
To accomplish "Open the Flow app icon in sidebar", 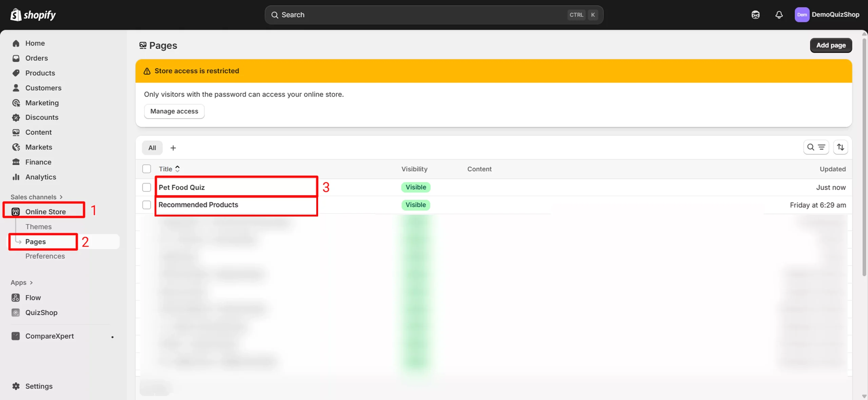I will coord(16,298).
